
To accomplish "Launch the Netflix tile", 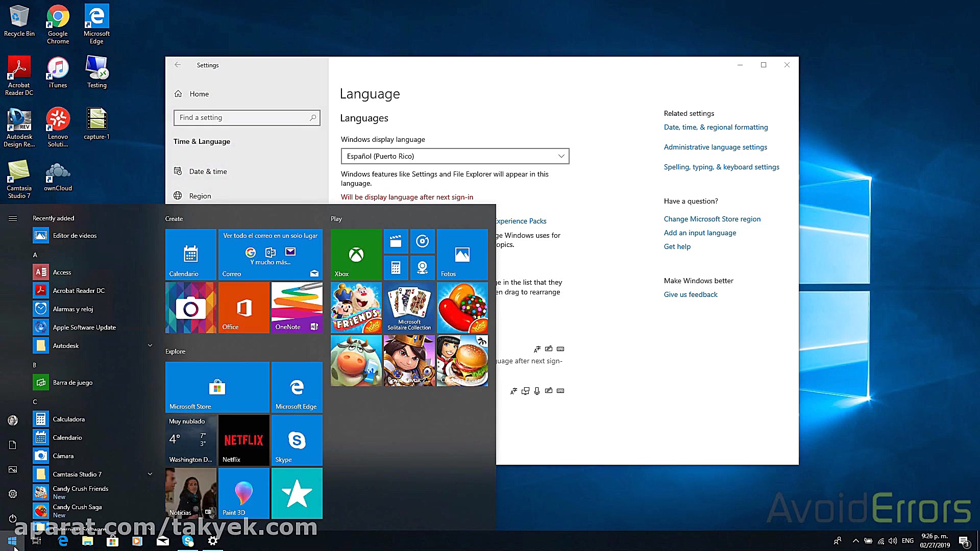I will [x=243, y=440].
